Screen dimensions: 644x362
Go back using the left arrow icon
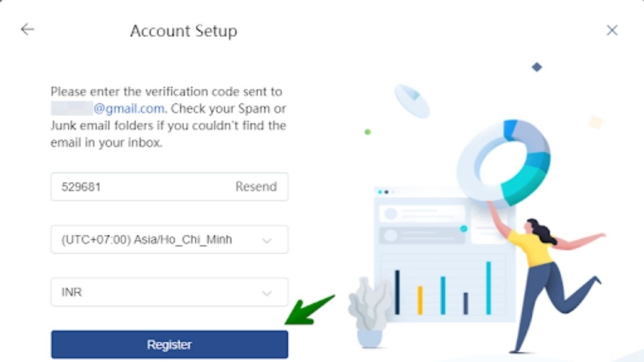pos(27,29)
